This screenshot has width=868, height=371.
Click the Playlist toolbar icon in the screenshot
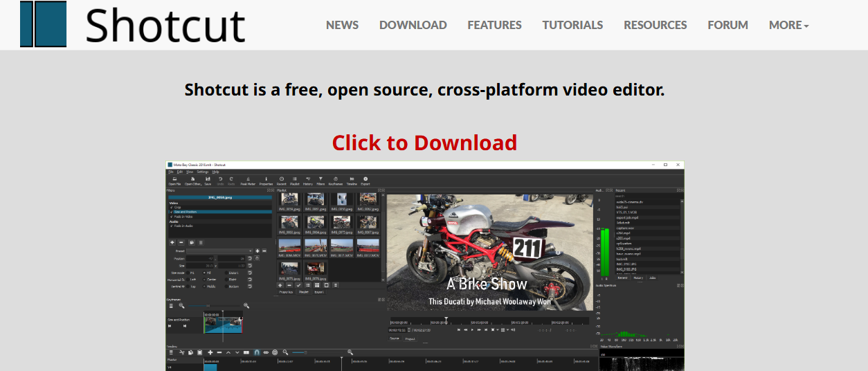(295, 181)
